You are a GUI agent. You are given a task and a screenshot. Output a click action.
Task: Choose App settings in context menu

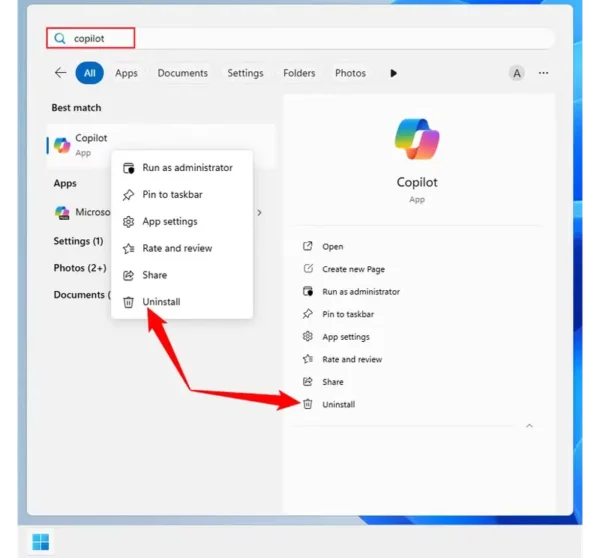(182, 221)
